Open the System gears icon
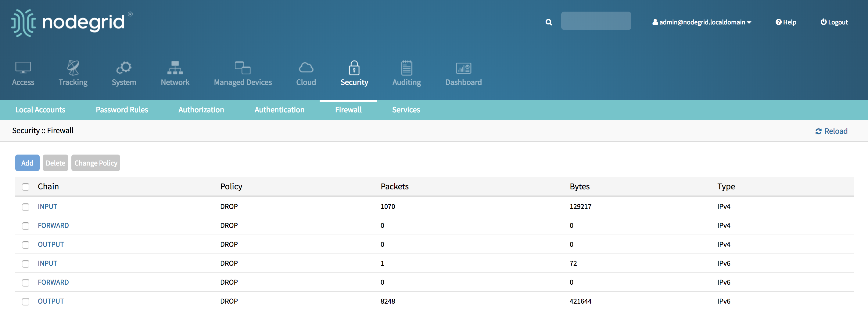The image size is (868, 325). tap(124, 68)
